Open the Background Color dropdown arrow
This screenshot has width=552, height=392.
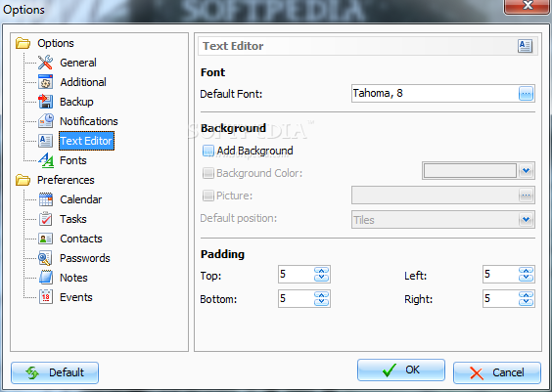526,171
